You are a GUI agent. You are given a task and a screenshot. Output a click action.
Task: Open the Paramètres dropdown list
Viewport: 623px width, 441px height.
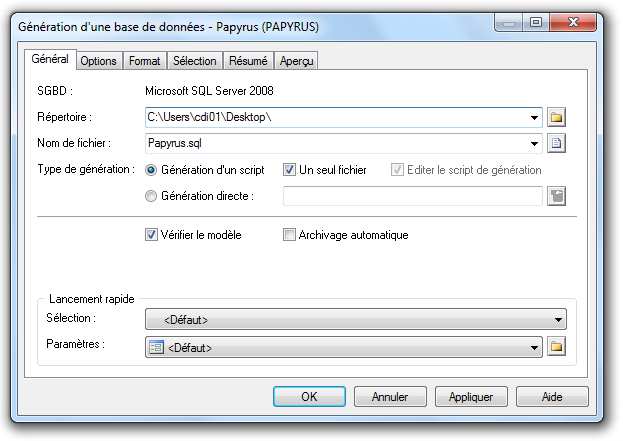tap(535, 347)
